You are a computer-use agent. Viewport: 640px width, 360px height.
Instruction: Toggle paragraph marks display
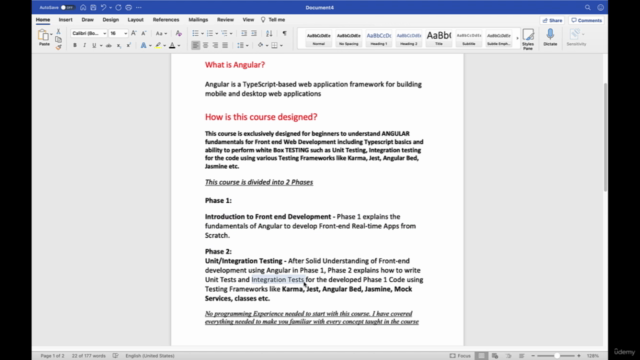tap(284, 33)
